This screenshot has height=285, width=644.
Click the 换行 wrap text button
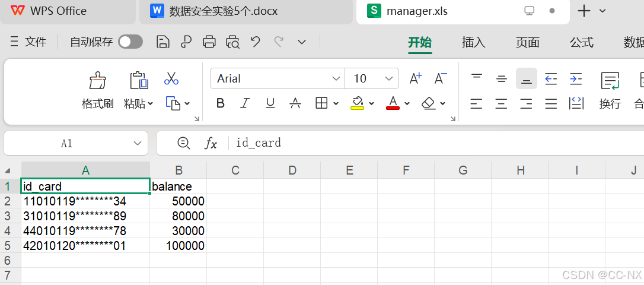[610, 91]
